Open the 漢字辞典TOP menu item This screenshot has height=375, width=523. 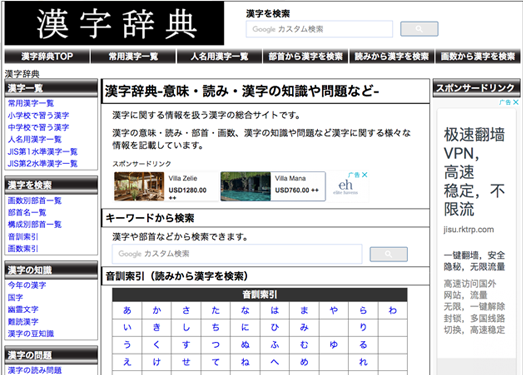click(x=47, y=56)
